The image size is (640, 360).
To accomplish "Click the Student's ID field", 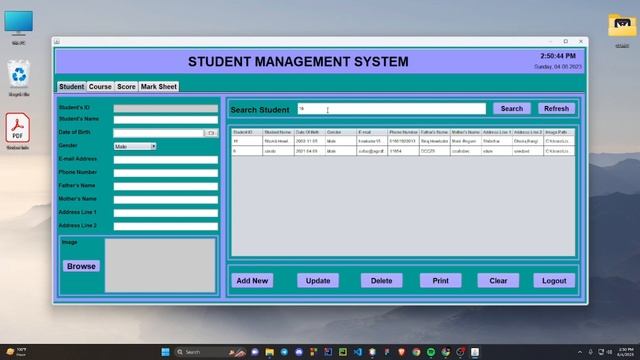I will tap(166, 108).
